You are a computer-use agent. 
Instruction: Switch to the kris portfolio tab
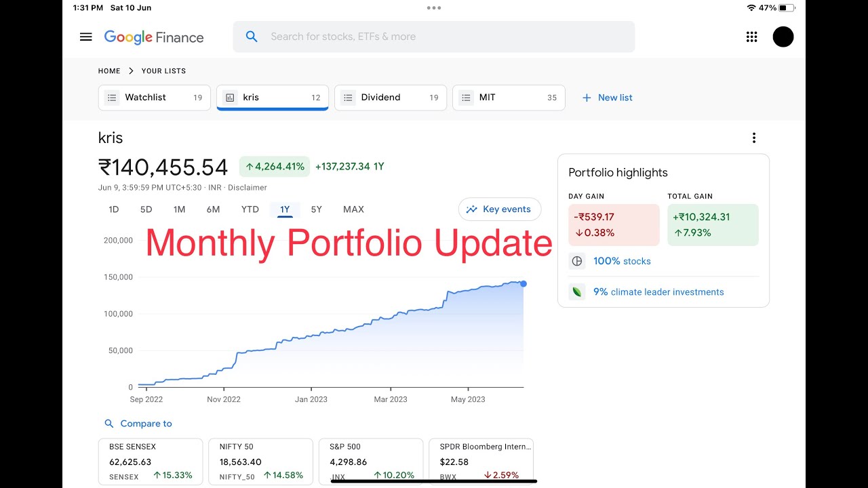tap(273, 98)
